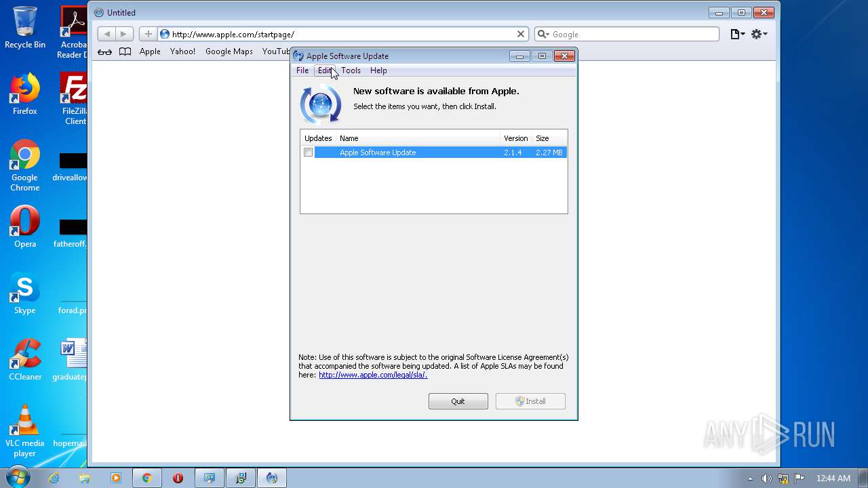Open Windows Explorer folder on taskbar

point(85,478)
